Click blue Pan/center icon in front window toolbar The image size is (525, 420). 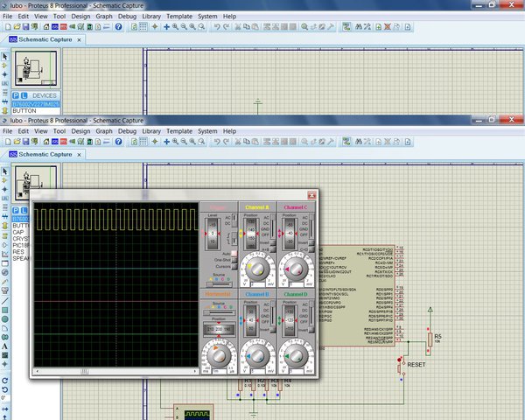pyautogui.click(x=166, y=142)
